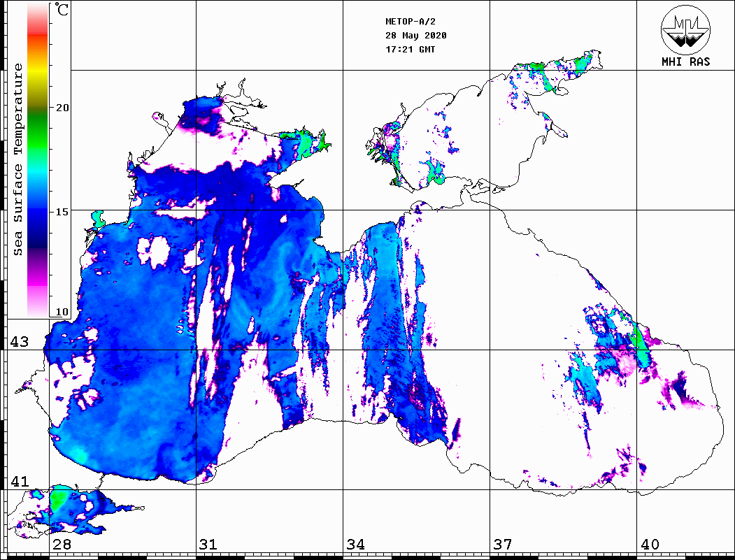Click the latitude label 41
The width and height of the screenshot is (735, 560).
18,482
